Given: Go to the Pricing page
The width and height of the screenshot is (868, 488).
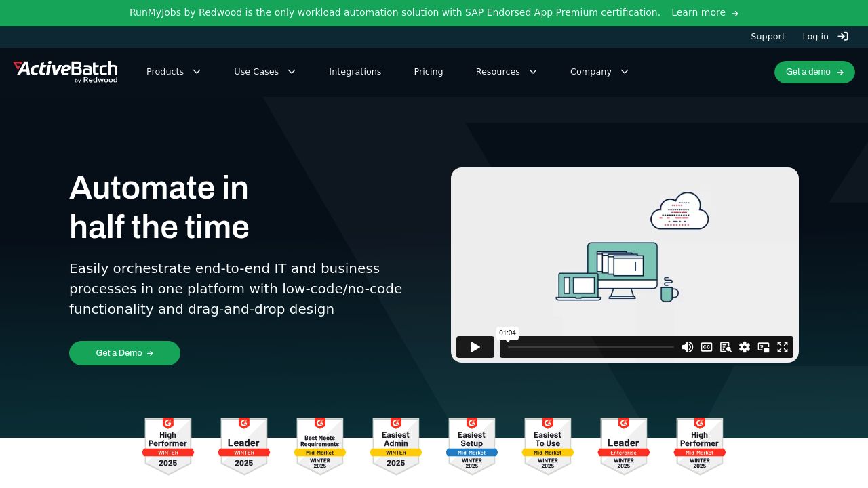Looking at the screenshot, I should pos(429,72).
